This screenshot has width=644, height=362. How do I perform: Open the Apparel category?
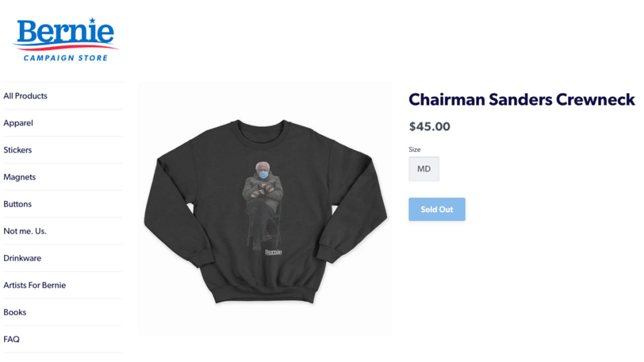[x=18, y=123]
